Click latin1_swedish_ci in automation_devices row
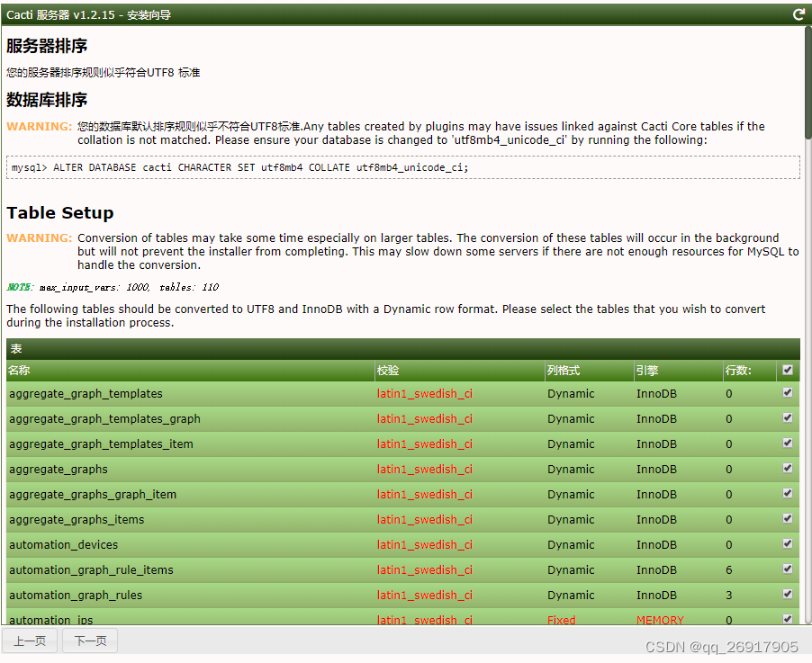The height and width of the screenshot is (663, 812). click(425, 545)
